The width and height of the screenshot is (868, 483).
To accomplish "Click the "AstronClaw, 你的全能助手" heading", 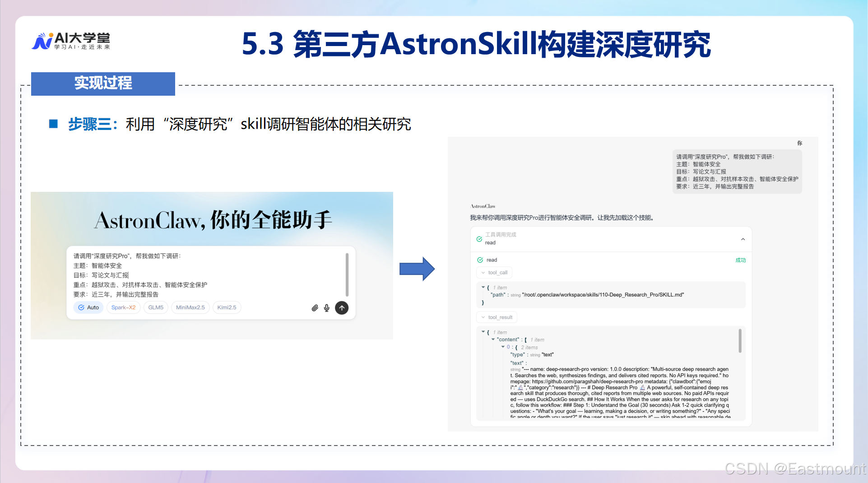I will pyautogui.click(x=213, y=220).
